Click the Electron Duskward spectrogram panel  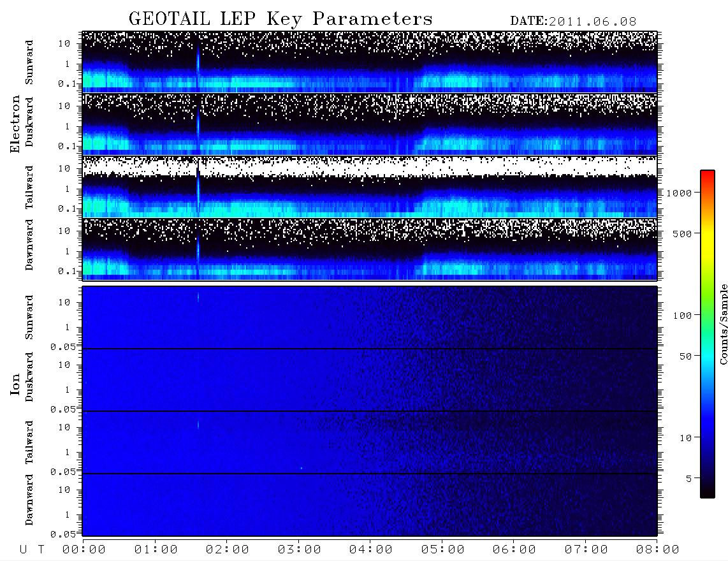(370, 124)
